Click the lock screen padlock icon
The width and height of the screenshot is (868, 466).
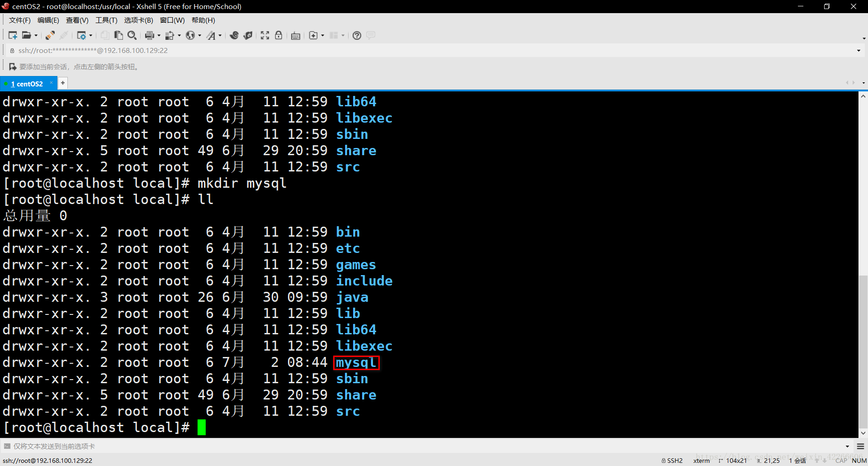278,35
